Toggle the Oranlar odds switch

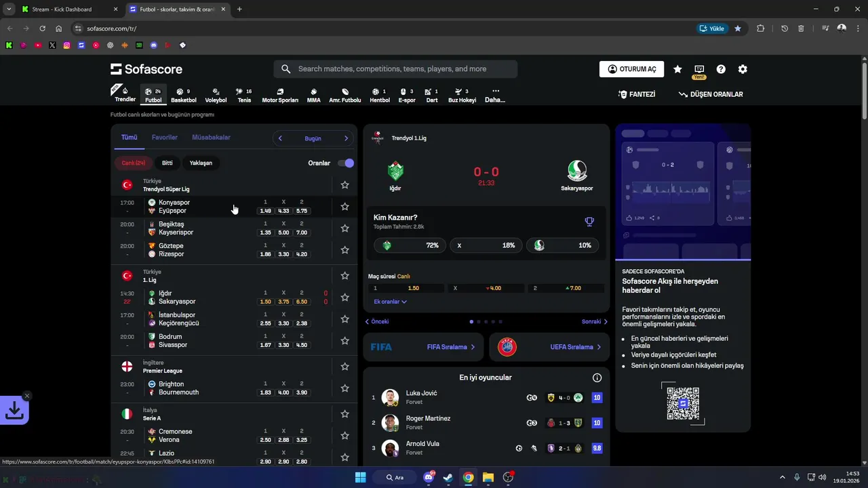coord(346,163)
